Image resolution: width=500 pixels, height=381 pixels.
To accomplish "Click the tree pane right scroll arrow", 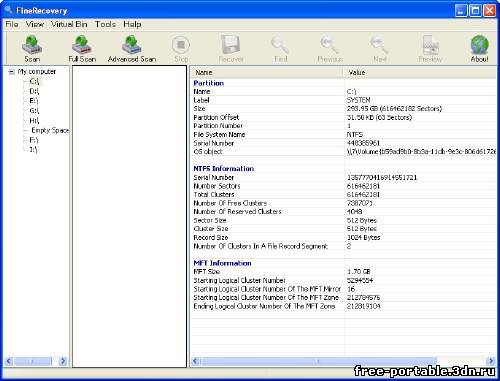I will pos(63,361).
